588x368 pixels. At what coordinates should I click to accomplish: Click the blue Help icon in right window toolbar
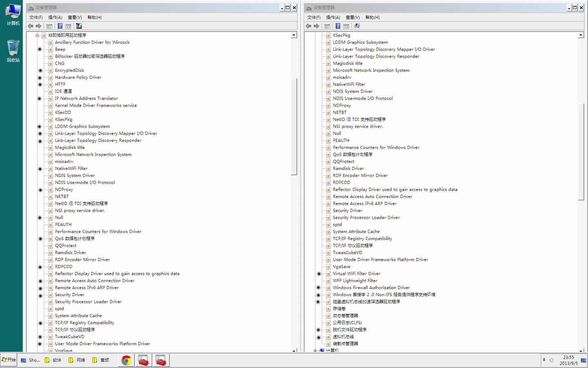pyautogui.click(x=338, y=26)
